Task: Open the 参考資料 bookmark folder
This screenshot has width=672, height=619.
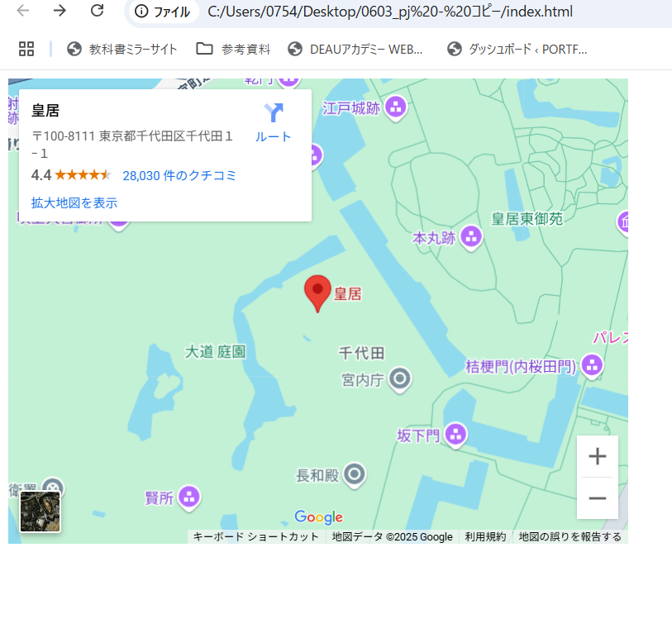Action: (234, 49)
